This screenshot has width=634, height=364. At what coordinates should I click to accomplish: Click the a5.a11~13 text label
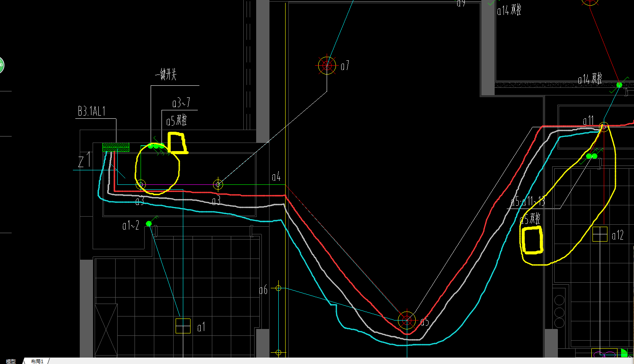528,201
